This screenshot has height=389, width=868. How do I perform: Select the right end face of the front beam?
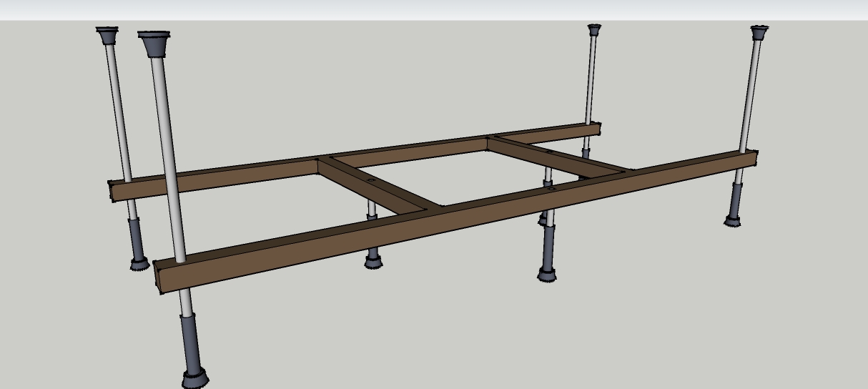[756, 158]
